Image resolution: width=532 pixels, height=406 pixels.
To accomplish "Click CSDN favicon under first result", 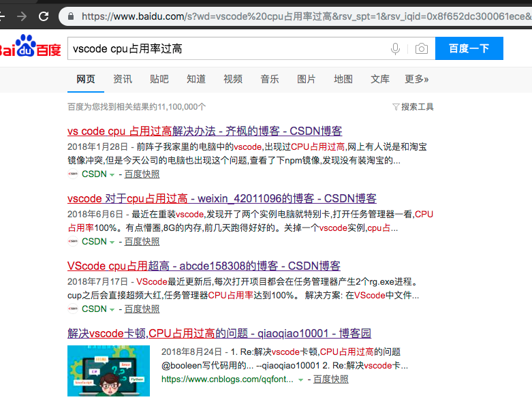I will [x=73, y=174].
